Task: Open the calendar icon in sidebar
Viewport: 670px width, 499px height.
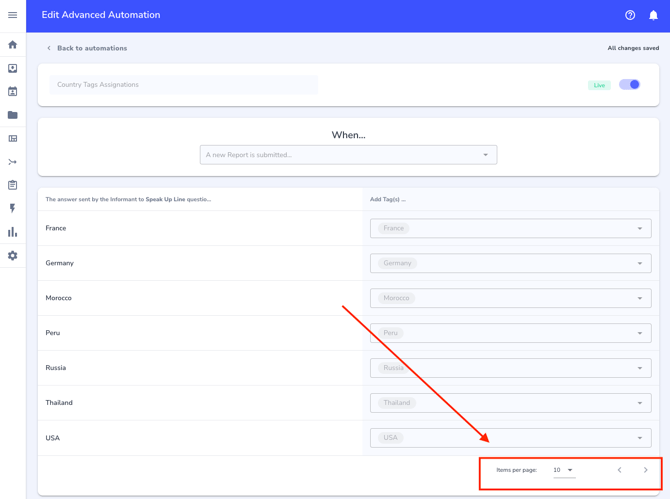Action: point(12,92)
